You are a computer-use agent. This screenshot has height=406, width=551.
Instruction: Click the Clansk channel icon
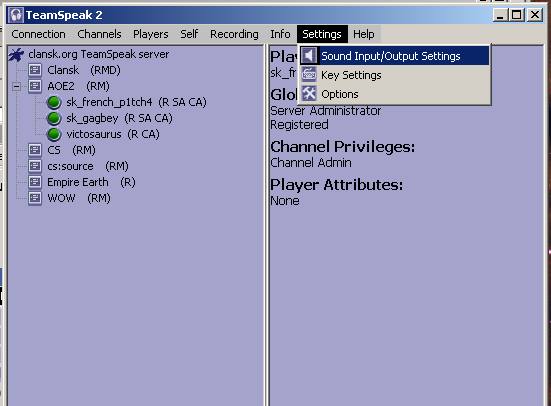(35, 70)
